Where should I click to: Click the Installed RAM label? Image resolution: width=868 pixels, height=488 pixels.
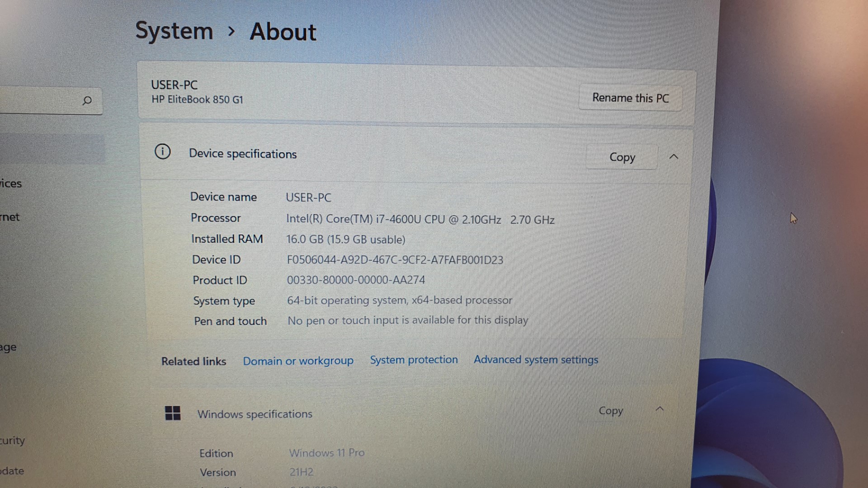coord(227,239)
